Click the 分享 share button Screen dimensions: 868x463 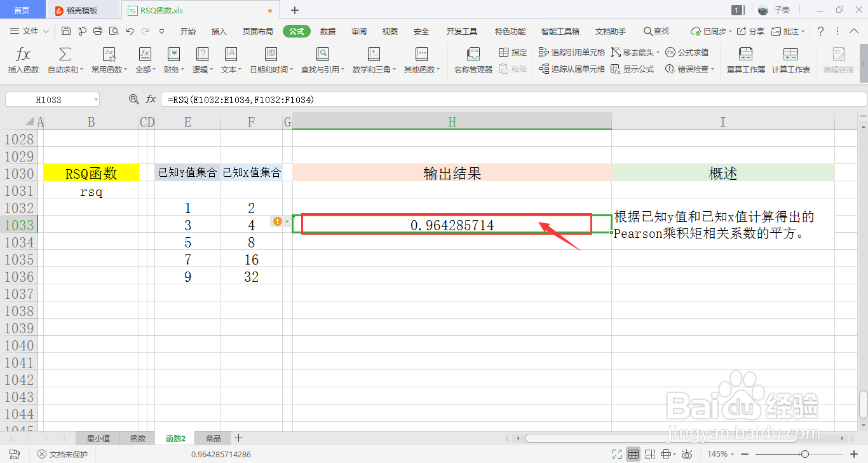tap(750, 31)
